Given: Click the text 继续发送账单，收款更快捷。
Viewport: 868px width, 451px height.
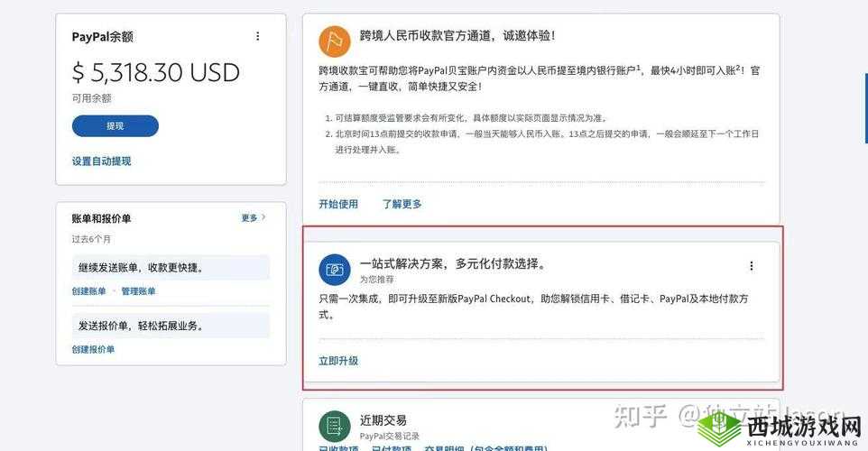Looking at the screenshot, I should click(141, 268).
